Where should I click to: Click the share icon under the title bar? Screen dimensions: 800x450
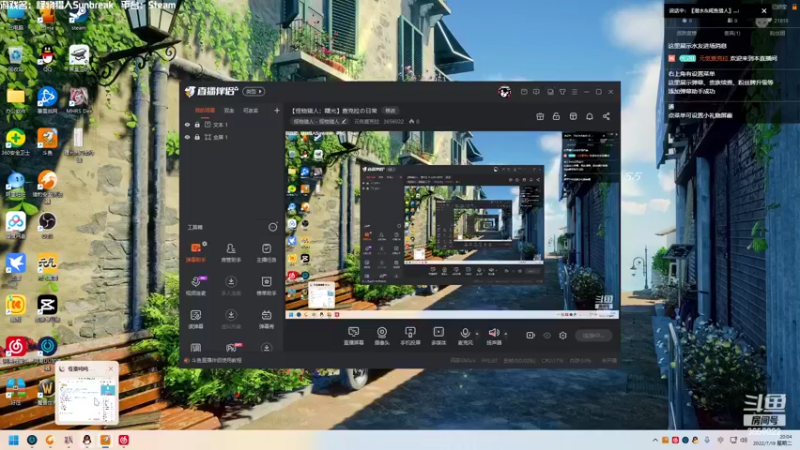pyautogui.click(x=606, y=116)
